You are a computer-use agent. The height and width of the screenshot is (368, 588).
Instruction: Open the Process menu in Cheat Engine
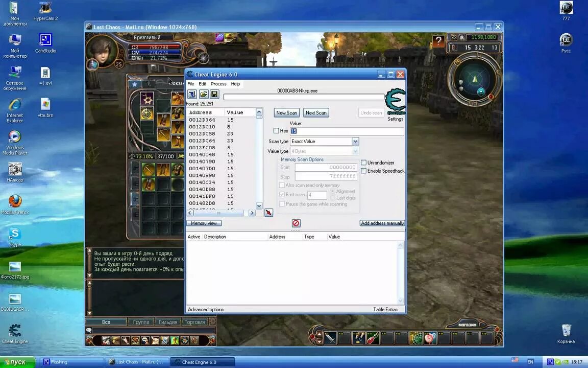pos(218,84)
